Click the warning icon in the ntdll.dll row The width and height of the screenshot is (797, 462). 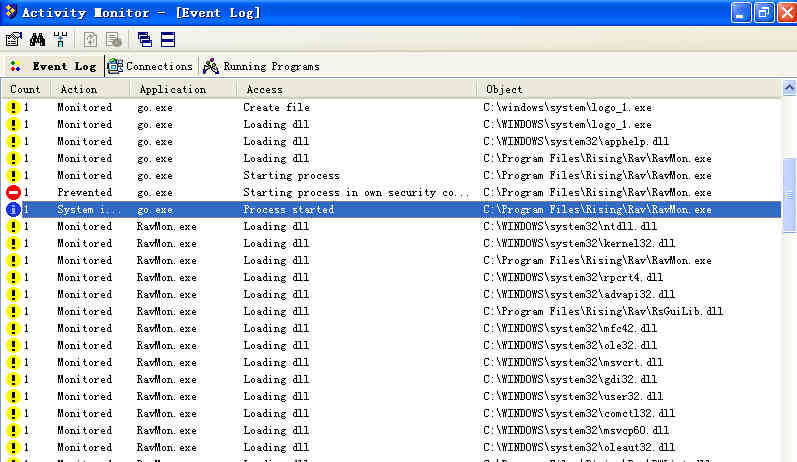13,227
